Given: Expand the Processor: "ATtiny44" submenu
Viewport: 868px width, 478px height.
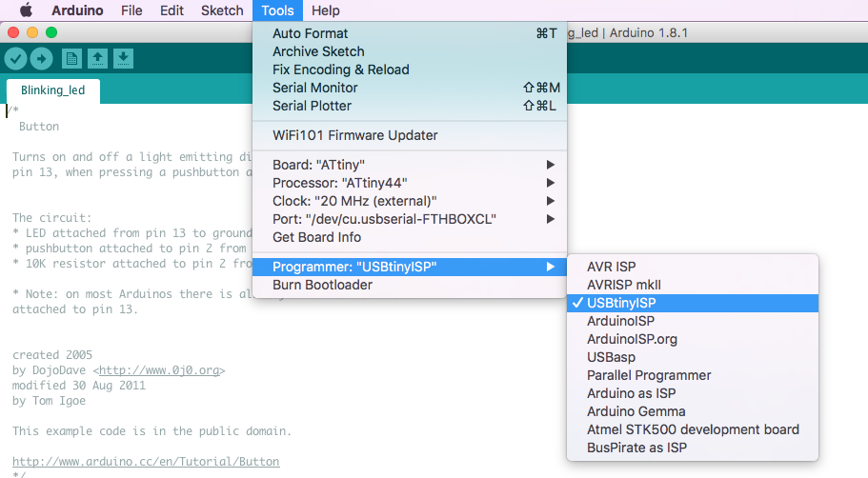Looking at the screenshot, I should point(410,183).
